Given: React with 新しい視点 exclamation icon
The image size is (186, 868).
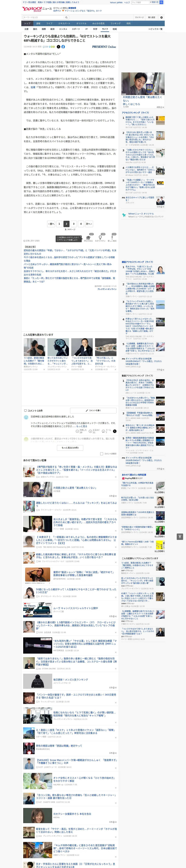Looking at the screenshot, I should pos(112,238).
